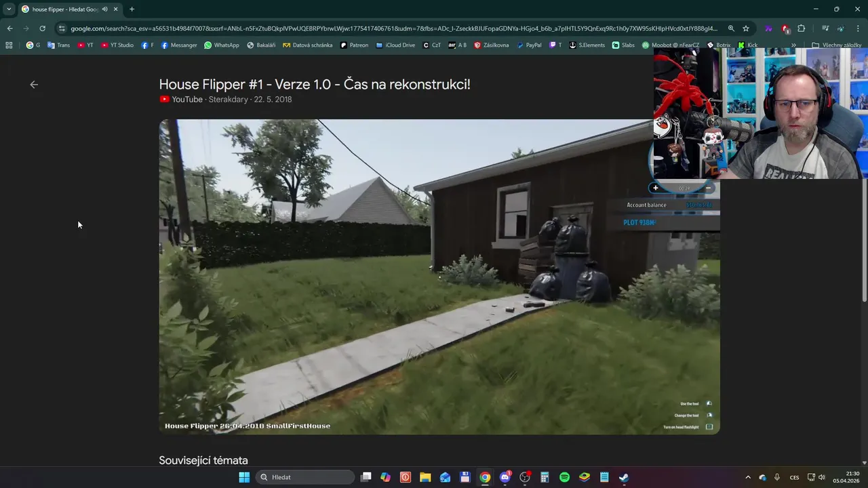Open the Moobot @ nFearCZ bookmark
Image resolution: width=868 pixels, height=488 pixels.
click(x=671, y=45)
